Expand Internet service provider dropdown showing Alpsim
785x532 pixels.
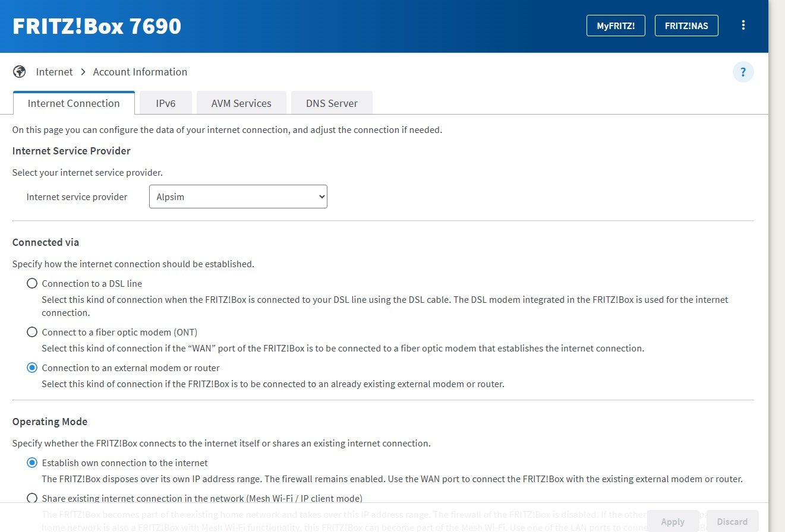pos(238,197)
